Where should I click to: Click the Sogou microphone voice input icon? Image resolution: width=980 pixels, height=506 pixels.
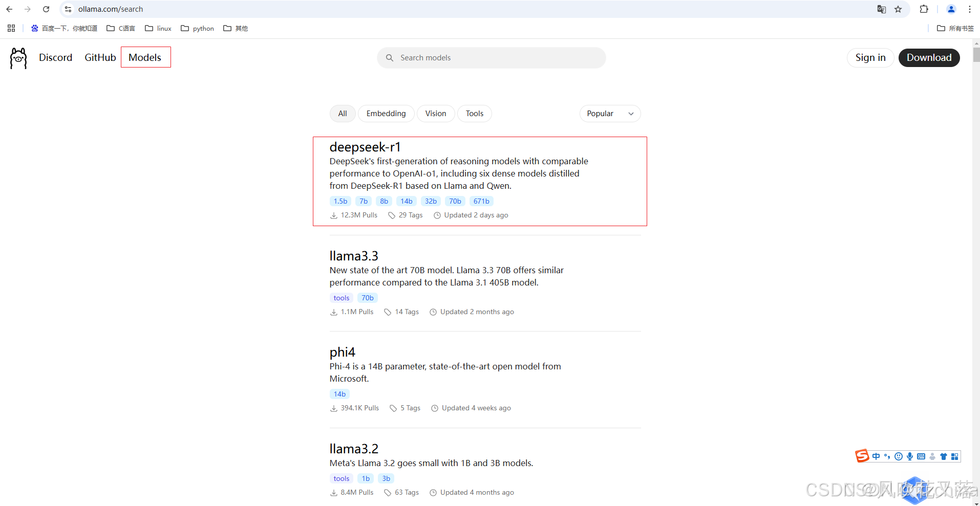909,456
